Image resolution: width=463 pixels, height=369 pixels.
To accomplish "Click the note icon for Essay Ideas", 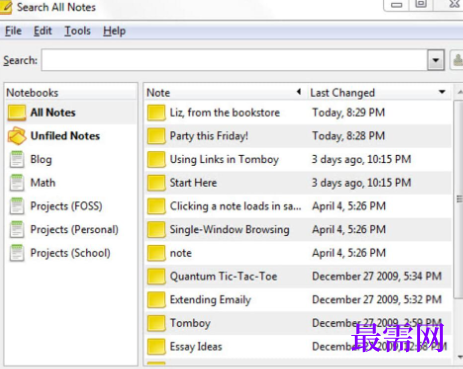I will [156, 346].
